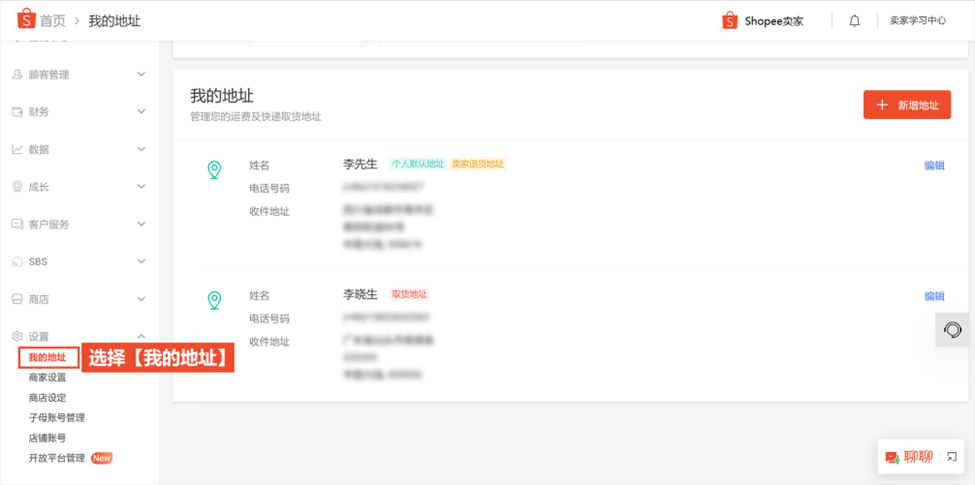
Task: Click the 财务 wallet icon in sidebar
Action: [17, 112]
